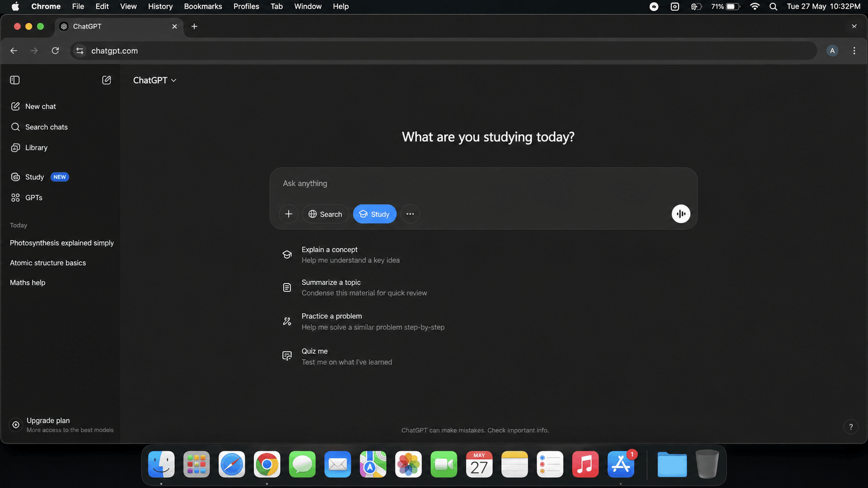Reload the chatgpt.com page
The image size is (868, 488).
tap(55, 50)
